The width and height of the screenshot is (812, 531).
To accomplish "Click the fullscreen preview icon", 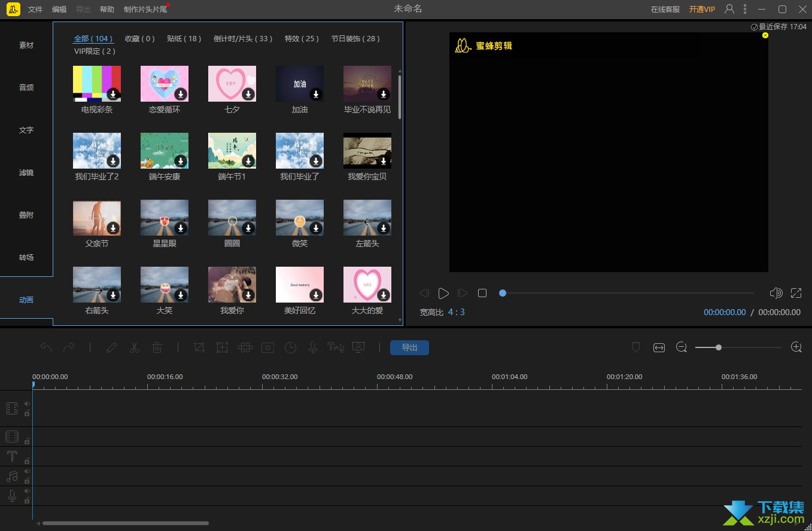I will click(x=796, y=293).
